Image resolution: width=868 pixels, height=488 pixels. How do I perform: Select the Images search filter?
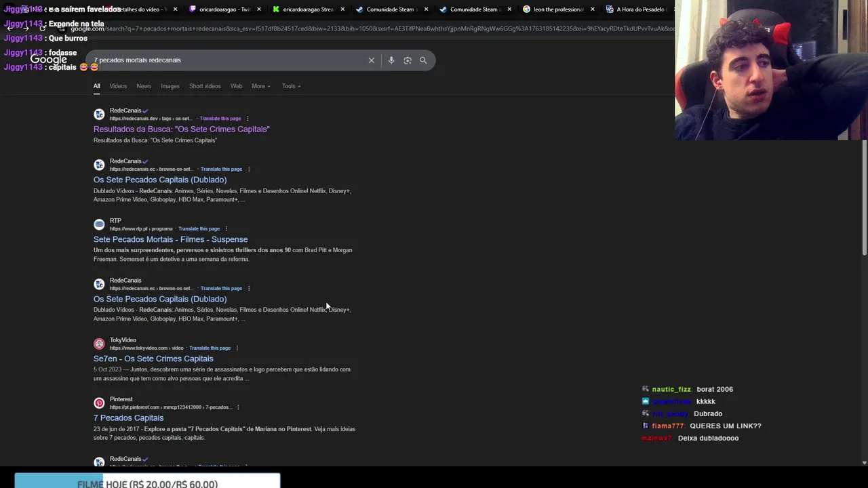coord(170,86)
